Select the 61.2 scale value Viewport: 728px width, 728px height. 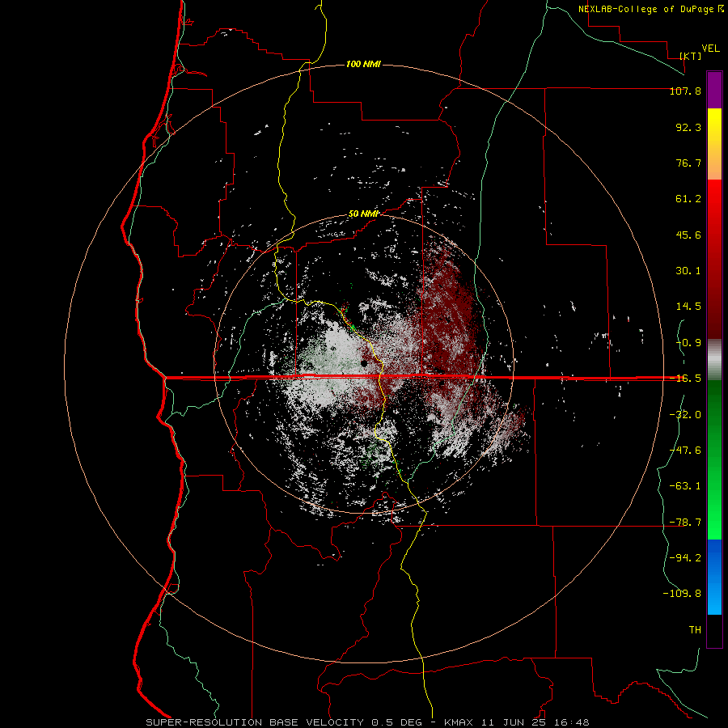tap(688, 199)
